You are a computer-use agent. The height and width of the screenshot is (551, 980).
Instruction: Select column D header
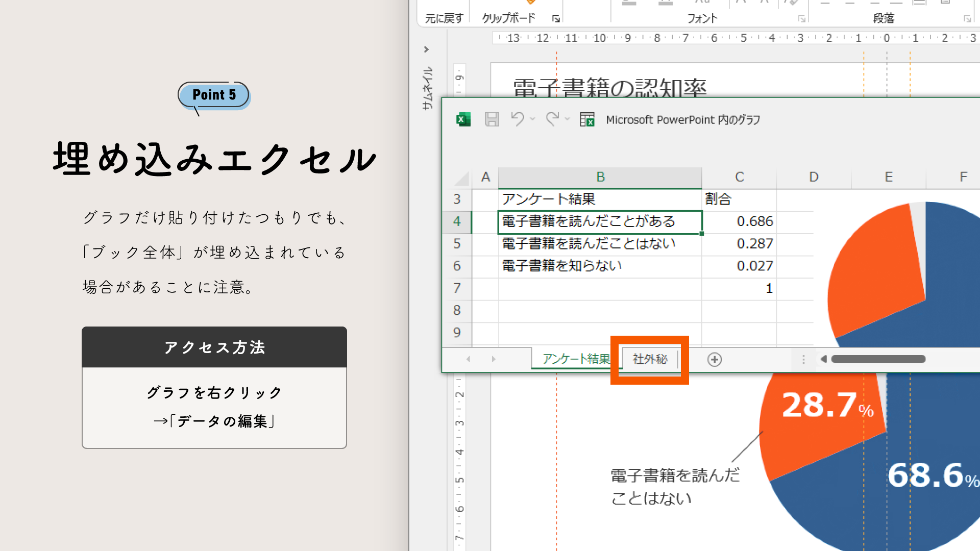click(x=814, y=177)
